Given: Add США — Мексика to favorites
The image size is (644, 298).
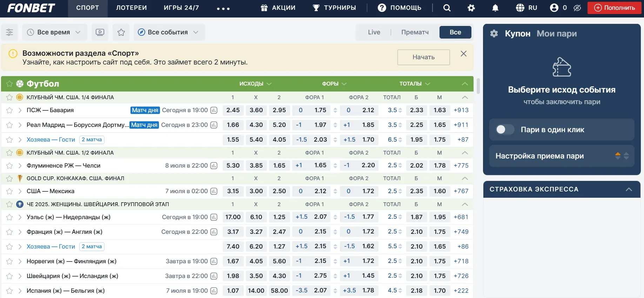Looking at the screenshot, I should point(9,191).
